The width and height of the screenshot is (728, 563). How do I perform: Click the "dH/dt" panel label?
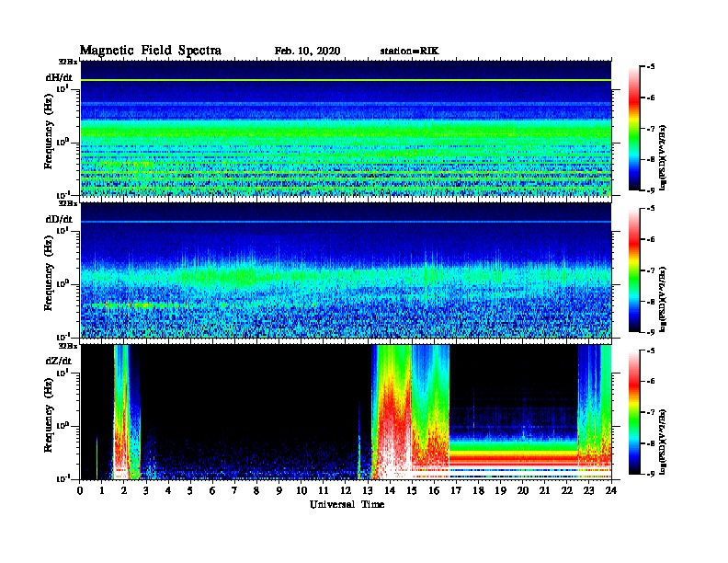[59, 77]
